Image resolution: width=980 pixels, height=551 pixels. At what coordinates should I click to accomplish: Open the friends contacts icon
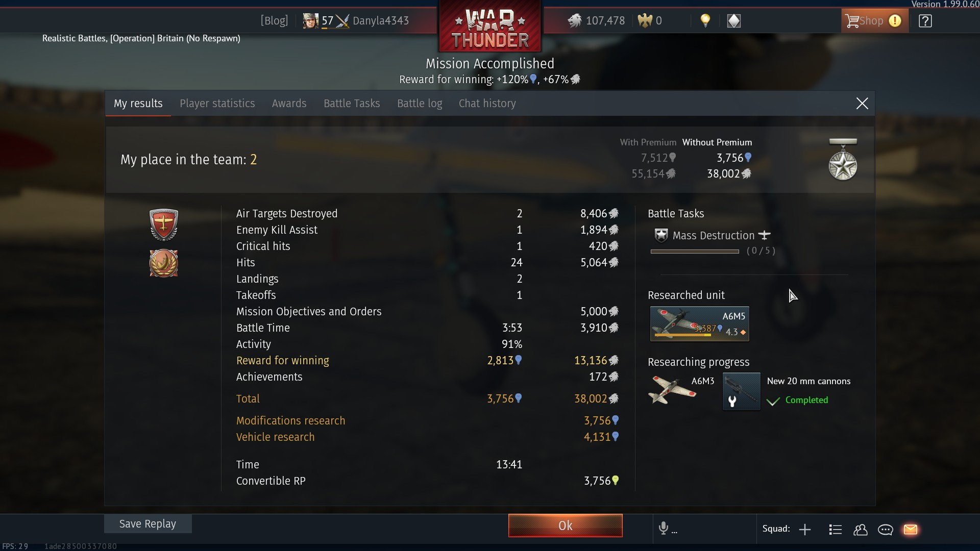click(860, 530)
